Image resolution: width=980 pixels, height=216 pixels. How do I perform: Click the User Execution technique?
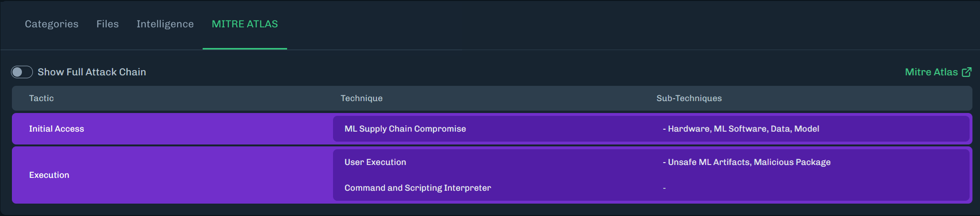tap(375, 162)
